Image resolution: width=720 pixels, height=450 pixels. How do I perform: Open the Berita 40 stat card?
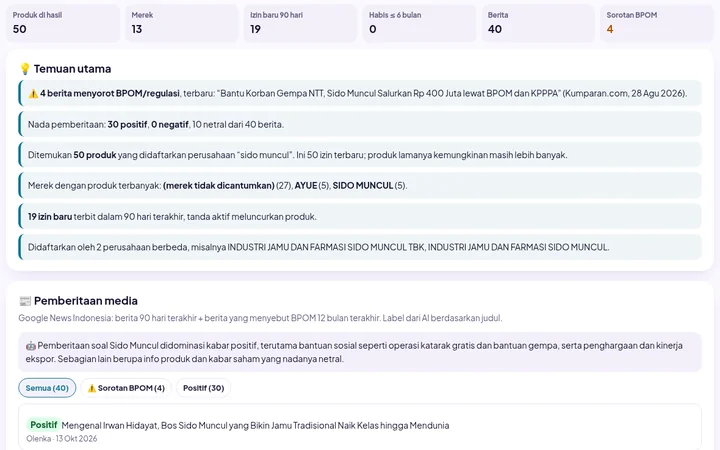(538, 23)
